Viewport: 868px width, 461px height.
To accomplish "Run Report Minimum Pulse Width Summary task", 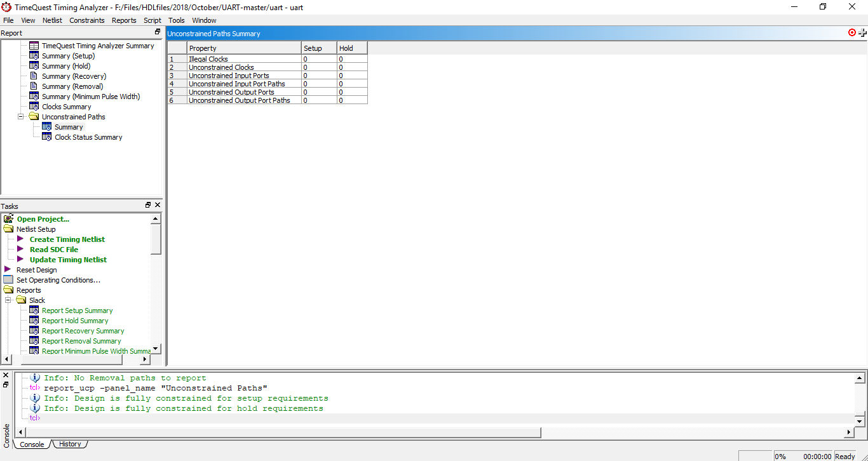I will [x=97, y=351].
